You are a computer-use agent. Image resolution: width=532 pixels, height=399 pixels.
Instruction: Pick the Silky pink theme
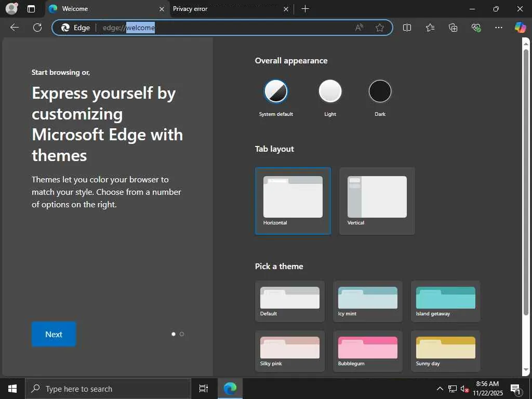[290, 351]
